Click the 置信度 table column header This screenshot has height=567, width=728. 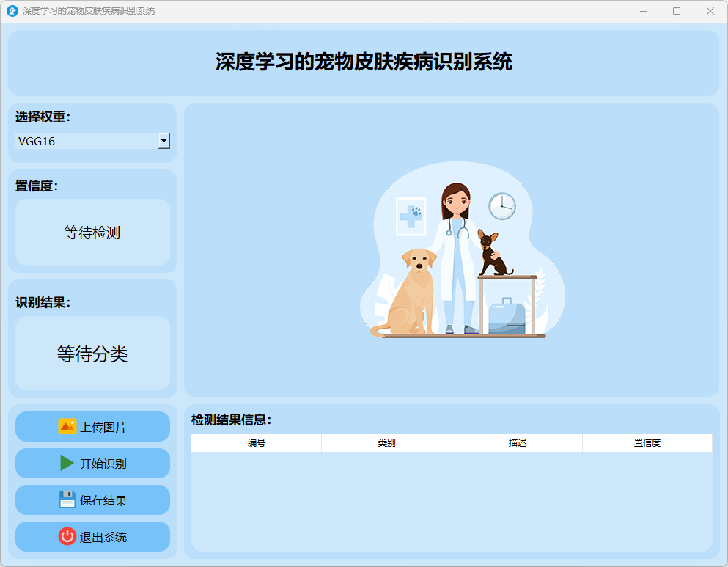tap(647, 442)
